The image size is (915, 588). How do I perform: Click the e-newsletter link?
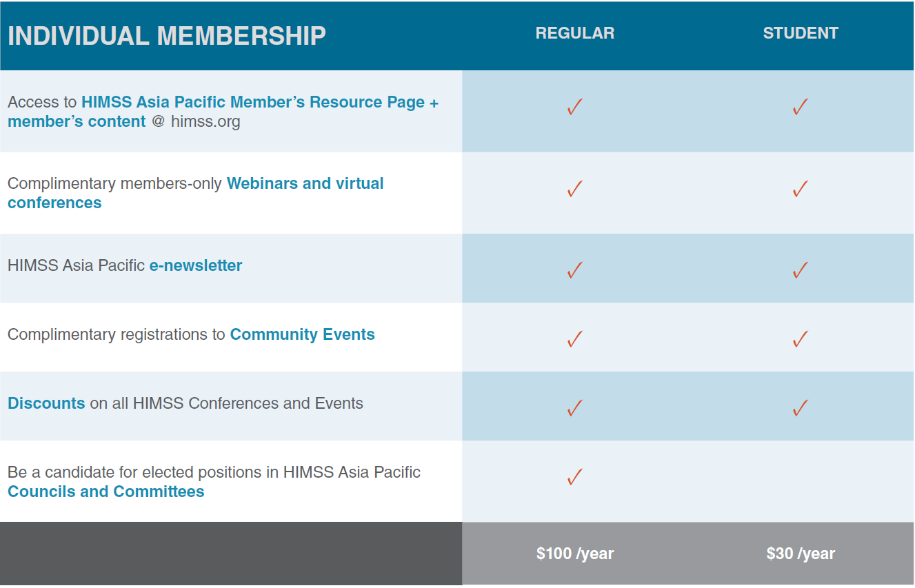(196, 266)
